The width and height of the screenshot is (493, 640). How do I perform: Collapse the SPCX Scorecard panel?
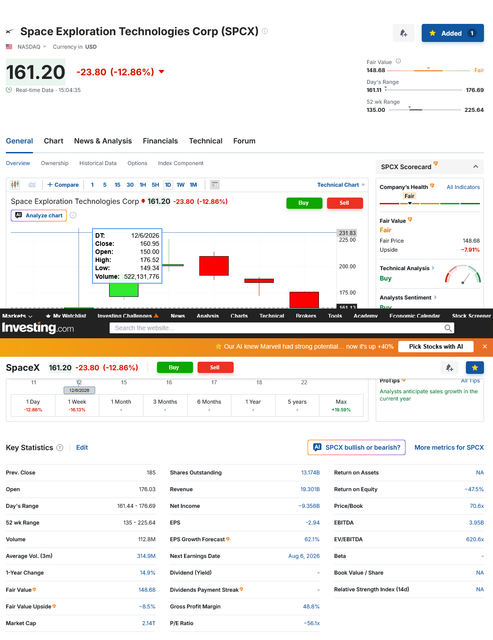point(475,167)
